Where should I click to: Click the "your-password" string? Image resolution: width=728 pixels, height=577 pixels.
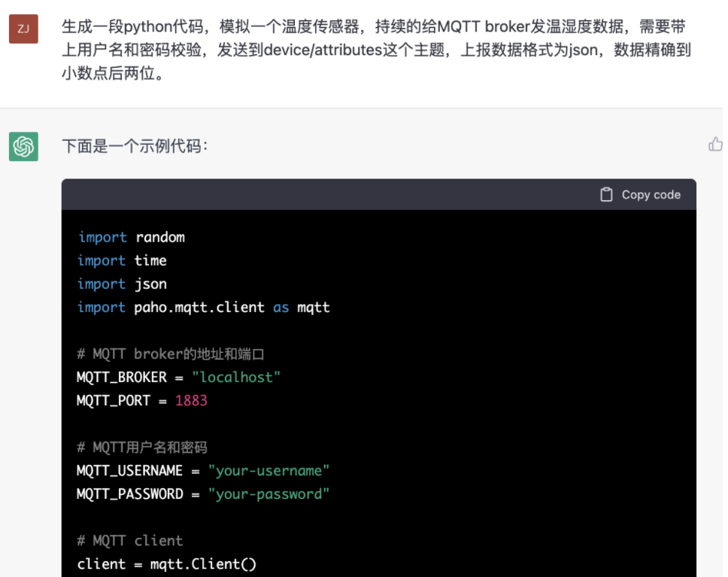[x=268, y=493]
